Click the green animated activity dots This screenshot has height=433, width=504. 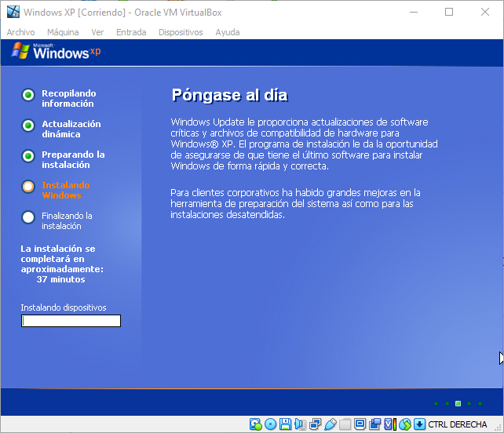(x=458, y=404)
